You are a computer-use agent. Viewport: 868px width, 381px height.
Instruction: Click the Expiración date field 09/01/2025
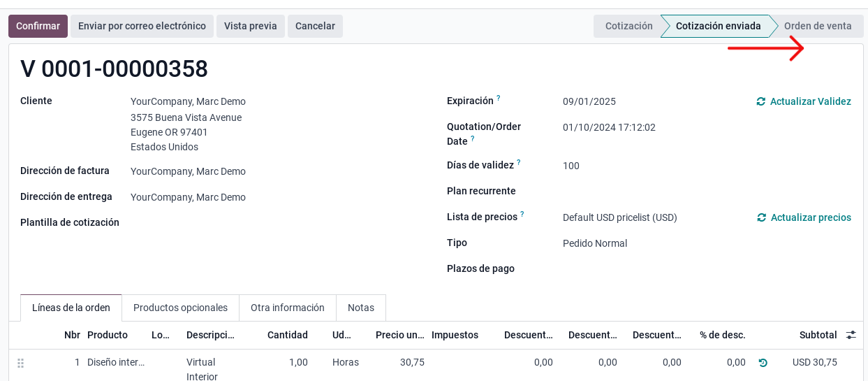[x=589, y=101]
